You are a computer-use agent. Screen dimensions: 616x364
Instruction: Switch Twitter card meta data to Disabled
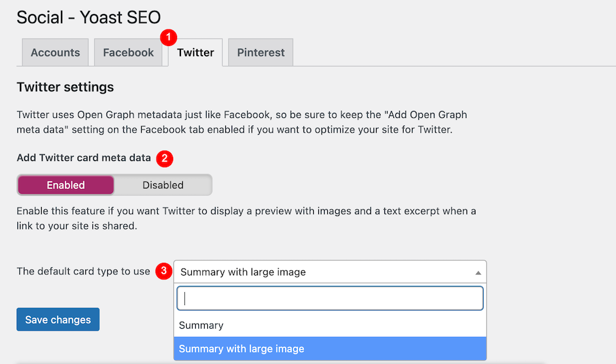pos(163,185)
